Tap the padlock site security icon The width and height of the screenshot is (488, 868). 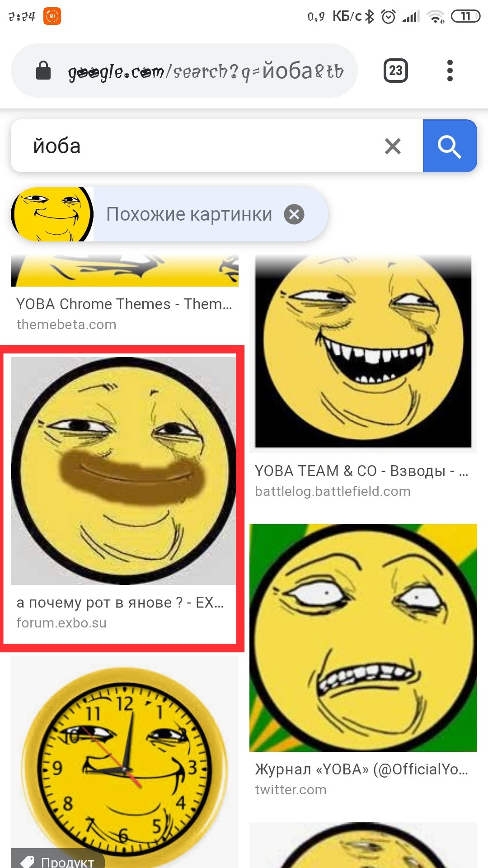43,71
